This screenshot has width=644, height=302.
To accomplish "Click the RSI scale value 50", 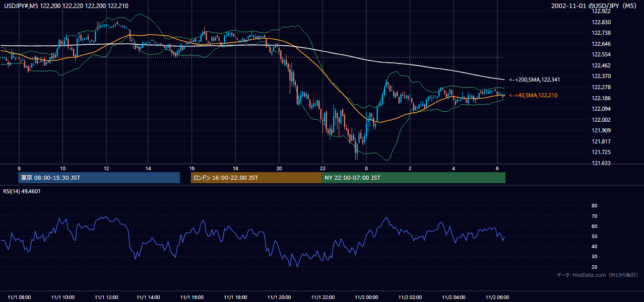I will pyautogui.click(x=594, y=236).
